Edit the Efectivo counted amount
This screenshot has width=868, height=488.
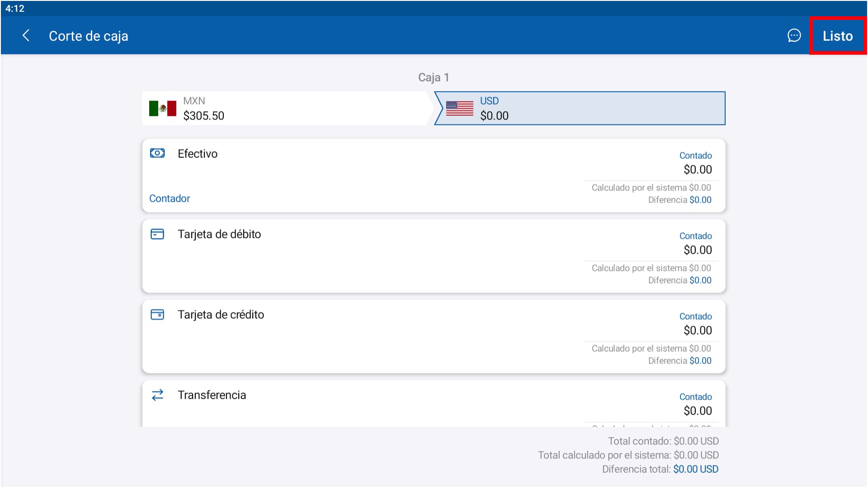pos(698,170)
